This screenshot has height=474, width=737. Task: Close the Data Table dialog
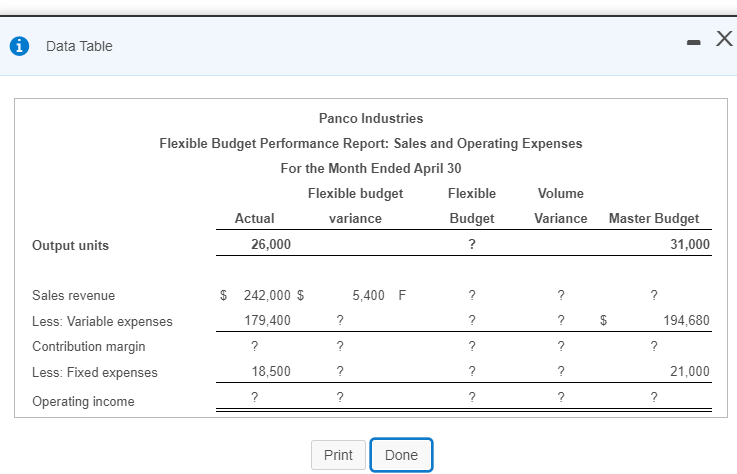click(723, 41)
